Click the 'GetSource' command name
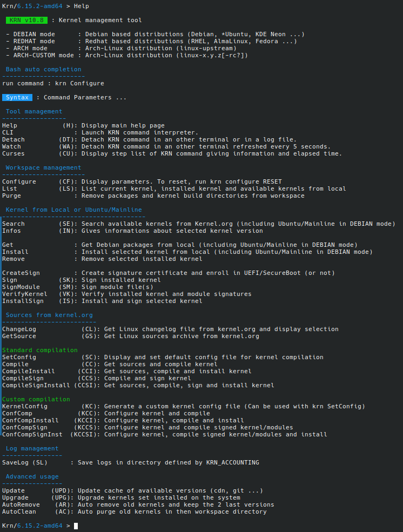 [x=19, y=336]
